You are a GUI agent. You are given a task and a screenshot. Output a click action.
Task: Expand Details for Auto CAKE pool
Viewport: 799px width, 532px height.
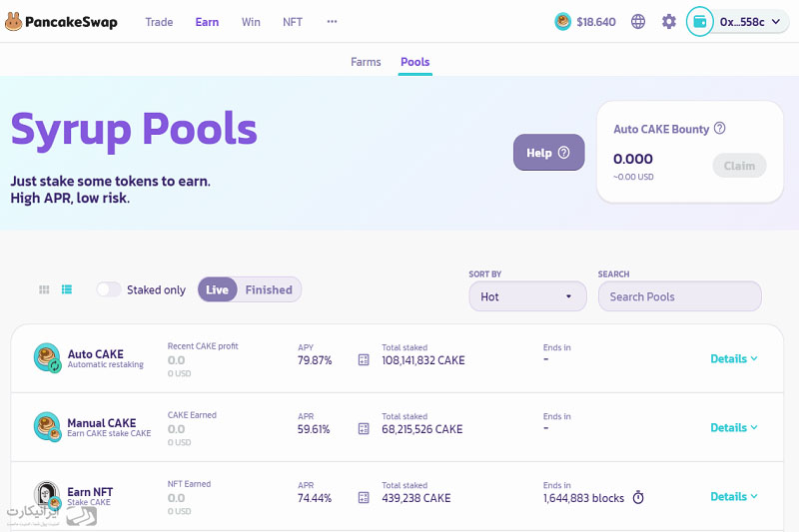(x=734, y=359)
